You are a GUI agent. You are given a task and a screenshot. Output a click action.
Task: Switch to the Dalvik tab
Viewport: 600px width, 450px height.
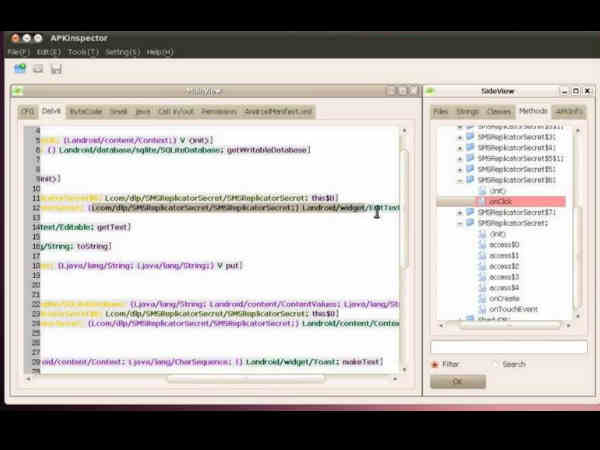tap(51, 111)
